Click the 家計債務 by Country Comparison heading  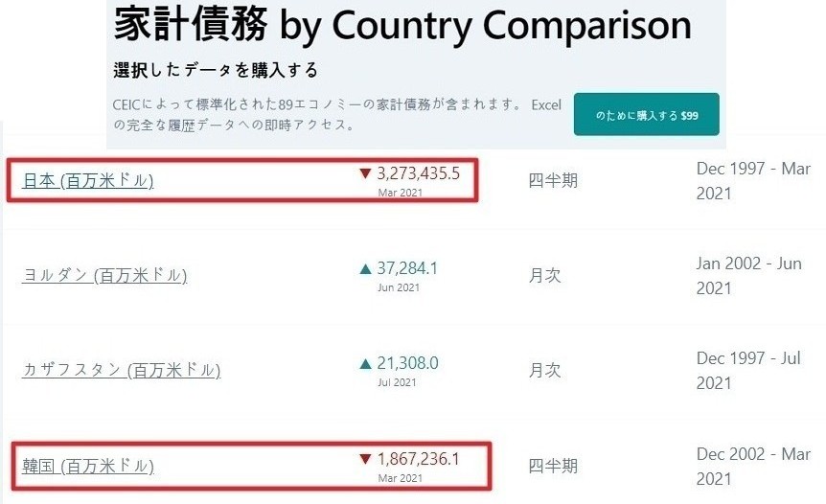(402, 26)
